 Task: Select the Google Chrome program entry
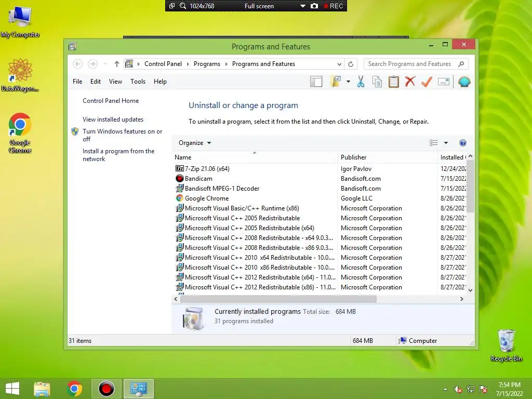coord(207,198)
